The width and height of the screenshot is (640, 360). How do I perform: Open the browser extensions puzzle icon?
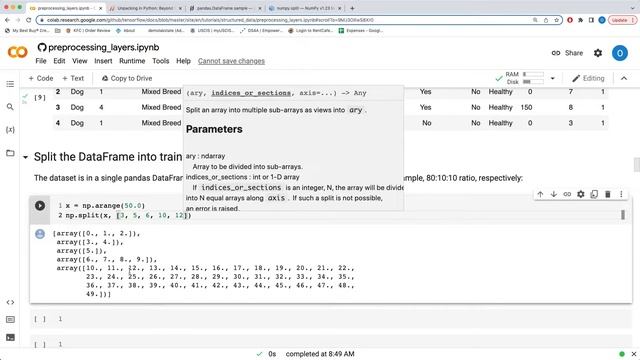[580, 20]
